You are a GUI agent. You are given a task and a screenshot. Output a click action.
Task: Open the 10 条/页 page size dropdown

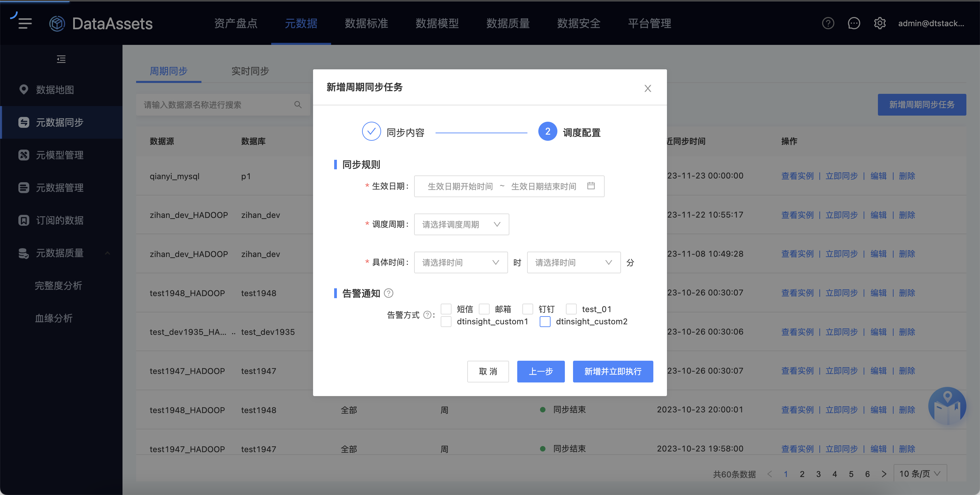pyautogui.click(x=919, y=474)
